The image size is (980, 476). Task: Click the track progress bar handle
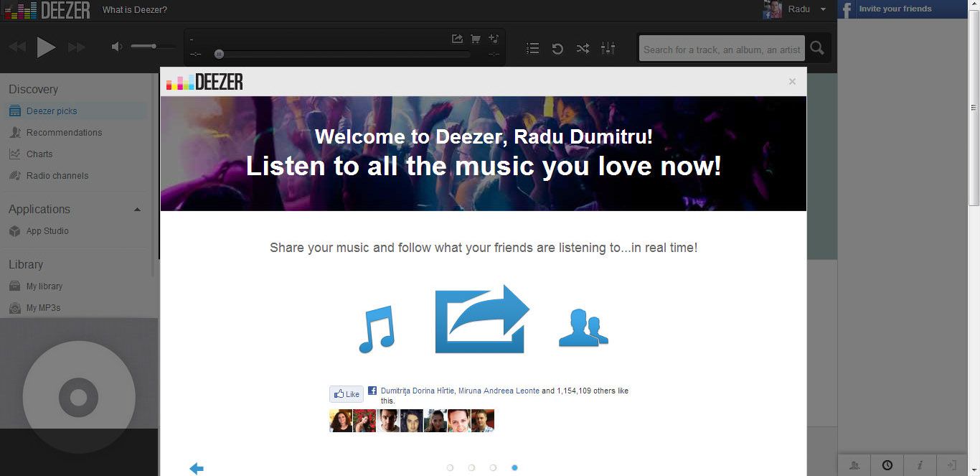pos(220,54)
